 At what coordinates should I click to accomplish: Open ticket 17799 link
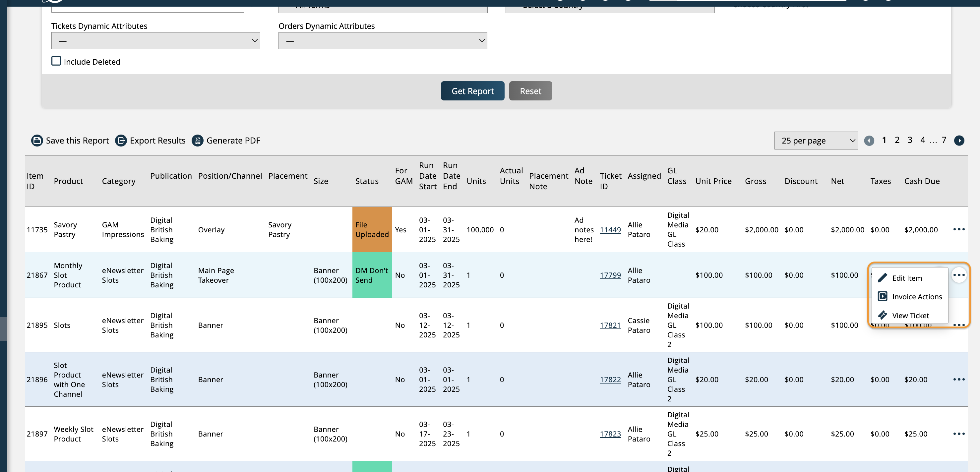click(610, 275)
